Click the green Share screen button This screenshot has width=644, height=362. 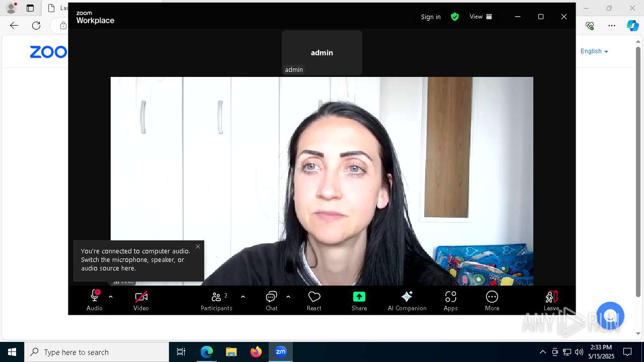pyautogui.click(x=359, y=300)
